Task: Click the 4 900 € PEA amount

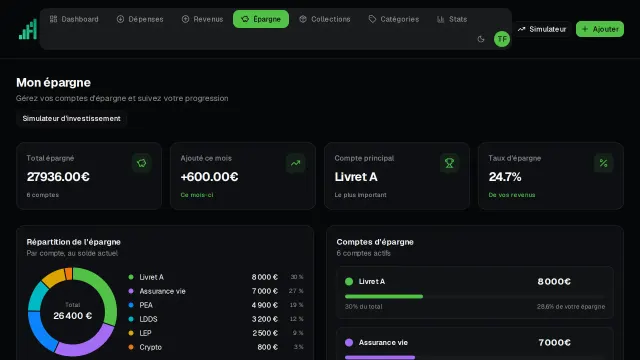Action: coord(265,305)
